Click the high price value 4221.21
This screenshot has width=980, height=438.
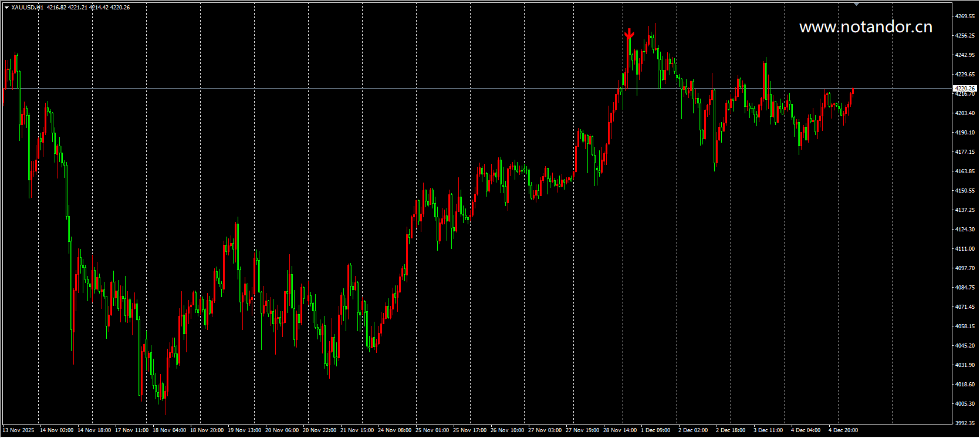coord(78,8)
